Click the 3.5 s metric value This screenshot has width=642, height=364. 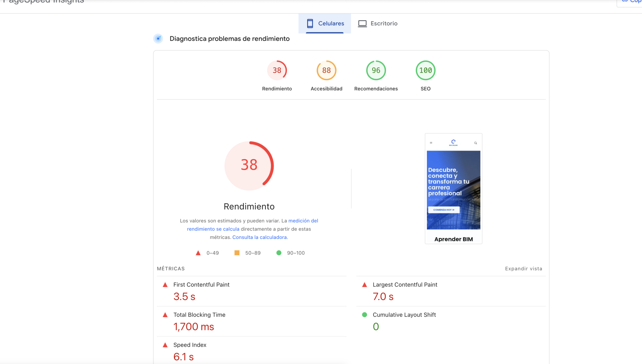click(184, 297)
